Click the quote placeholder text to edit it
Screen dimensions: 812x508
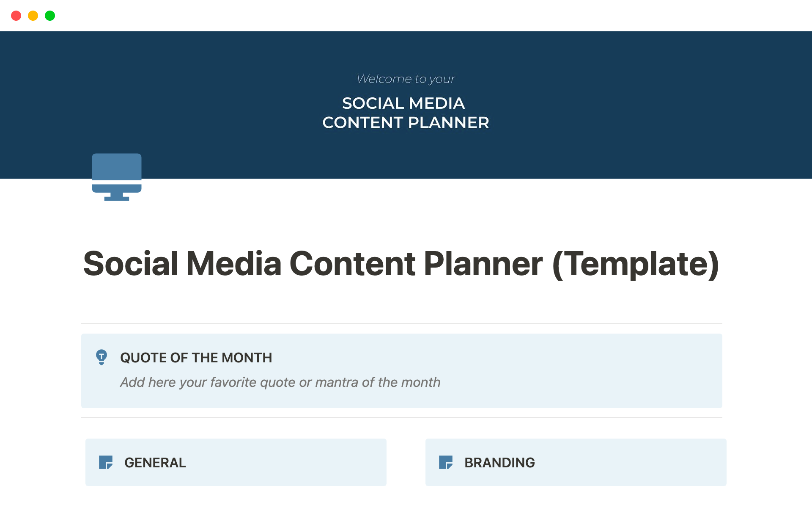(280, 382)
